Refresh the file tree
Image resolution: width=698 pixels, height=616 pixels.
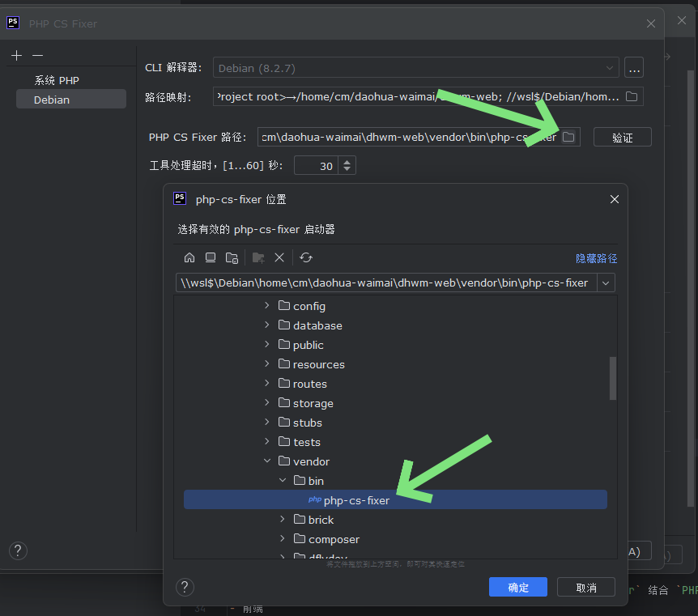tap(306, 257)
